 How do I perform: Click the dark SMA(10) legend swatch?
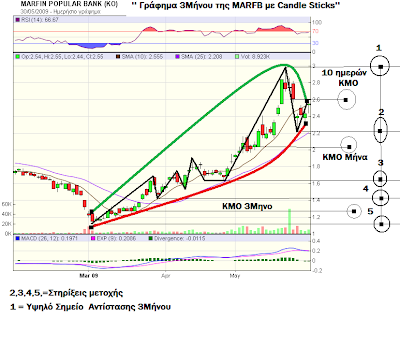[118, 57]
